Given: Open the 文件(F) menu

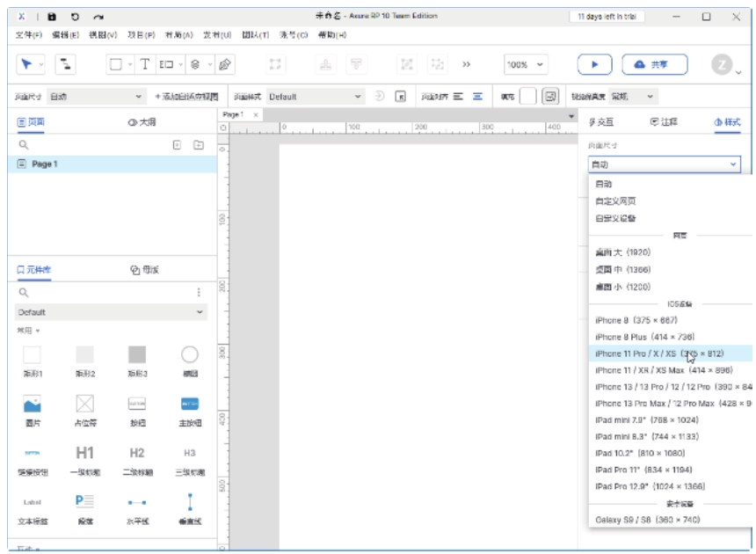Looking at the screenshot, I should 29,34.
